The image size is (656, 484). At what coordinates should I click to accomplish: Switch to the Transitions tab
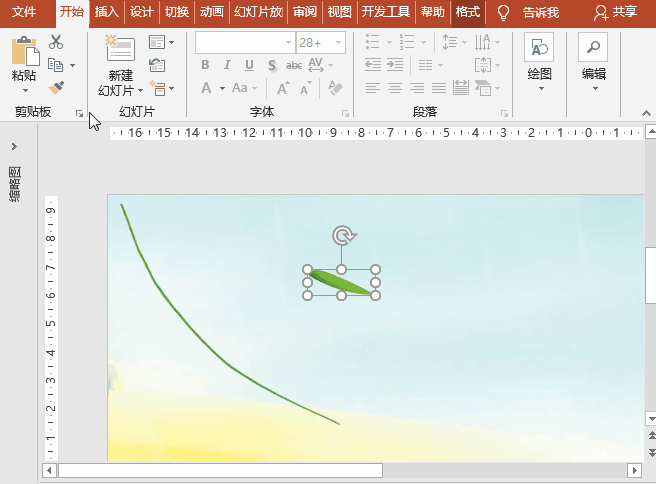(x=177, y=12)
